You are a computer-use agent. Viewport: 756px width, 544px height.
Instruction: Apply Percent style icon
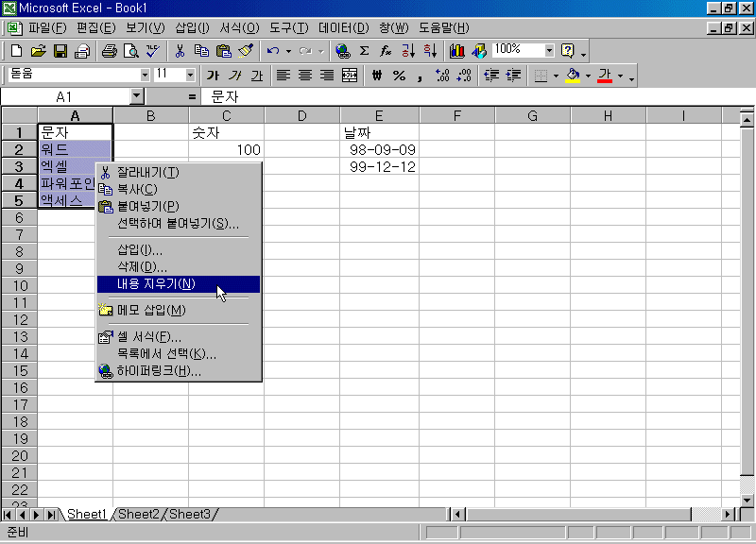tap(399, 76)
